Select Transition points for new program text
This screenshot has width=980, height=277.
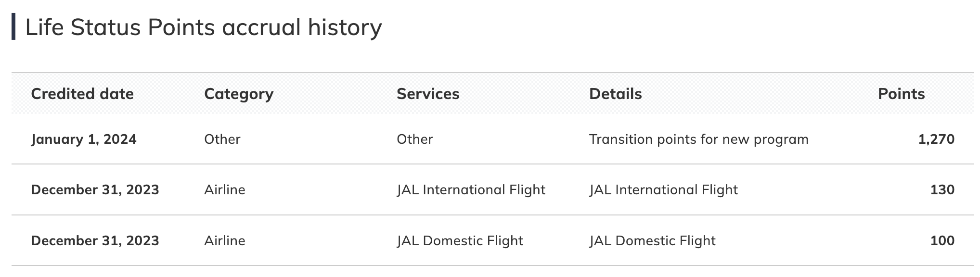click(x=698, y=139)
